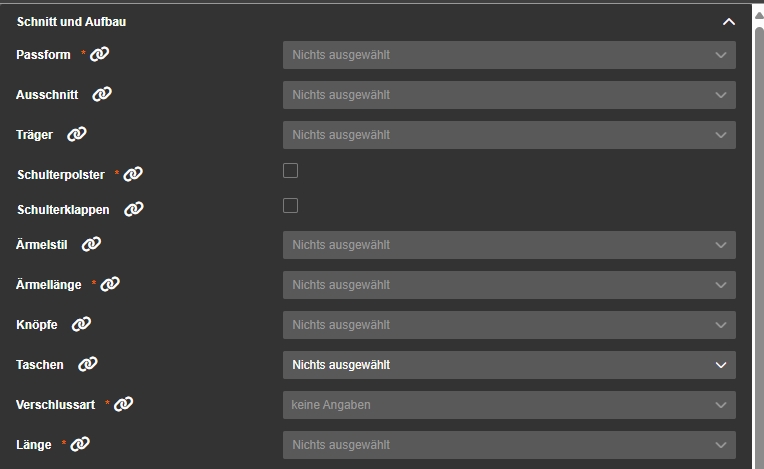Click the link icon beside Ausschnitt
The width and height of the screenshot is (764, 469).
pyautogui.click(x=102, y=95)
